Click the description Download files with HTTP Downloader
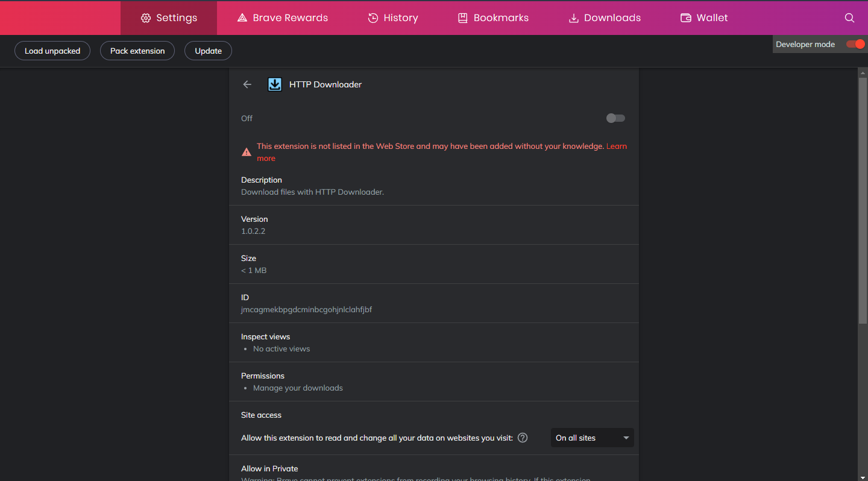 click(x=312, y=192)
